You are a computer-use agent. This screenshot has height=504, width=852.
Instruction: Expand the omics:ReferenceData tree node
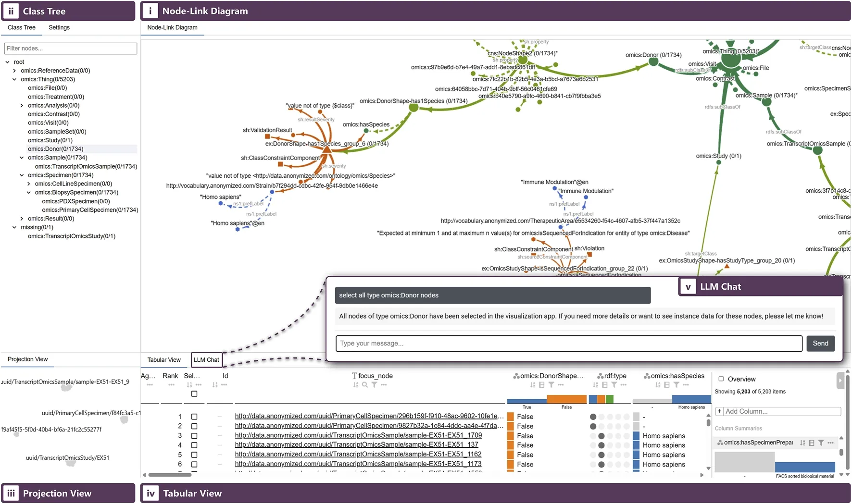tap(14, 71)
